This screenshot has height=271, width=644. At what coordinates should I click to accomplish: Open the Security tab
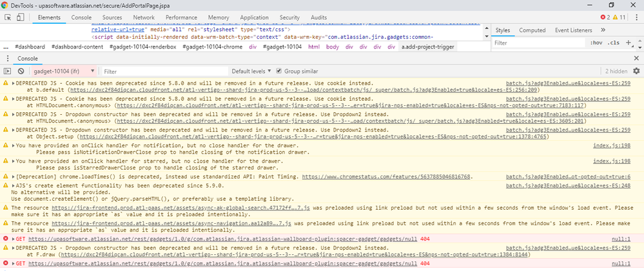tap(289, 17)
